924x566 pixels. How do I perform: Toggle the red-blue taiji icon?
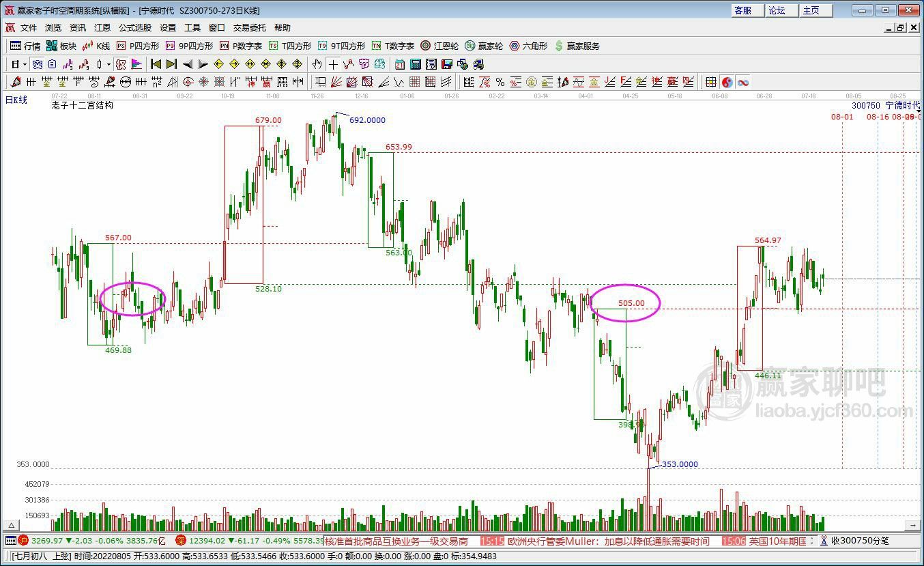pos(727,82)
